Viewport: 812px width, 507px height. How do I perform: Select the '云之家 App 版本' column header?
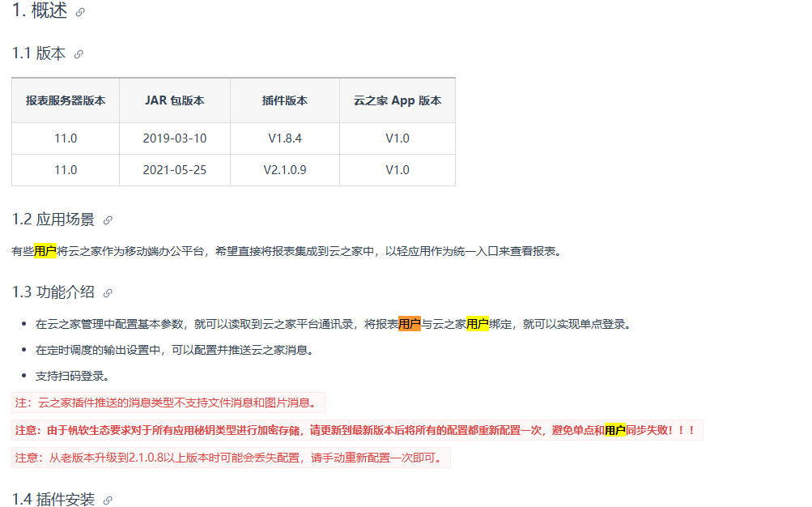[x=397, y=100]
